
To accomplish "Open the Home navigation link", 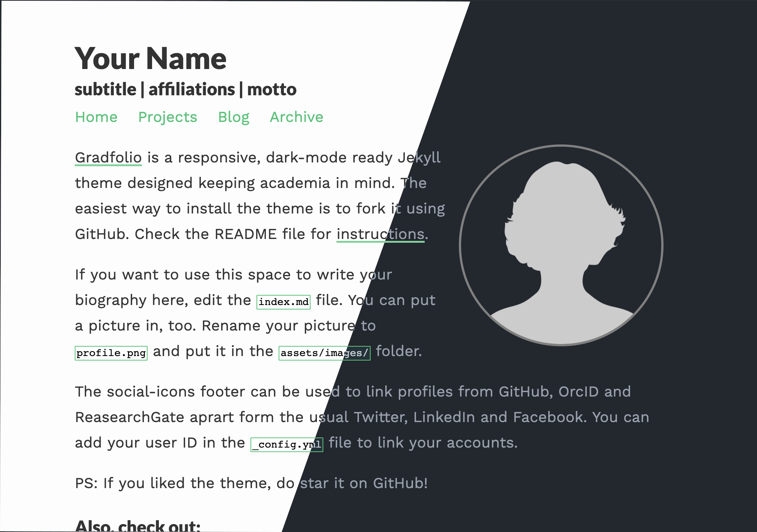I will 96,117.
